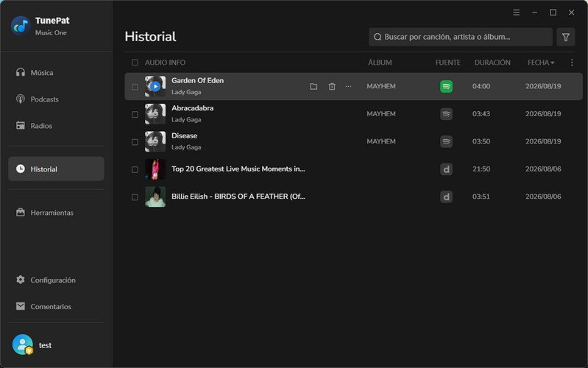This screenshot has height=368, width=588.
Task: Click the radio icon beside Radios
Action: (x=21, y=125)
